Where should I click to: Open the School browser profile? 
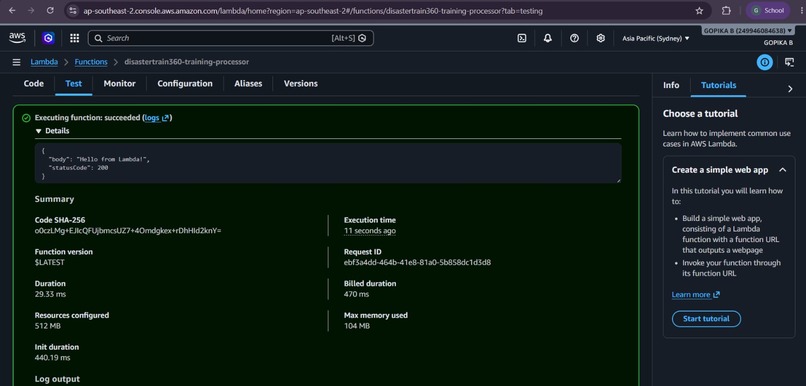coord(767,10)
